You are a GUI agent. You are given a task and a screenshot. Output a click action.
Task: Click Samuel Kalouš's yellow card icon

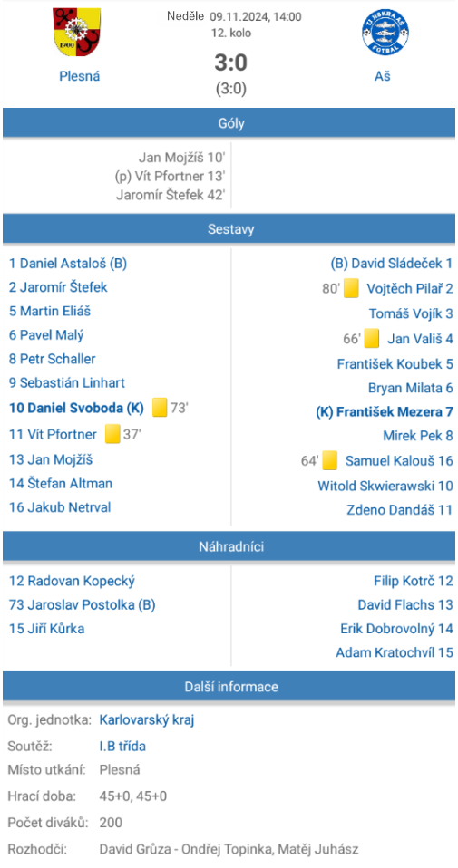click(x=329, y=460)
